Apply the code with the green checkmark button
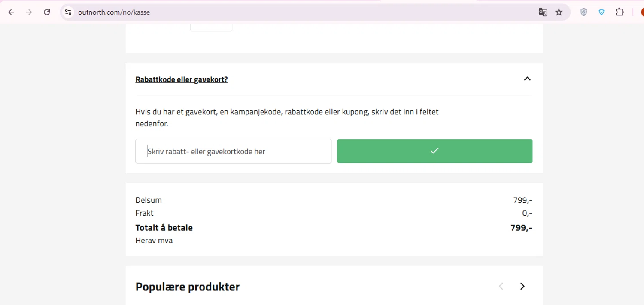Image resolution: width=644 pixels, height=305 pixels. tap(434, 151)
